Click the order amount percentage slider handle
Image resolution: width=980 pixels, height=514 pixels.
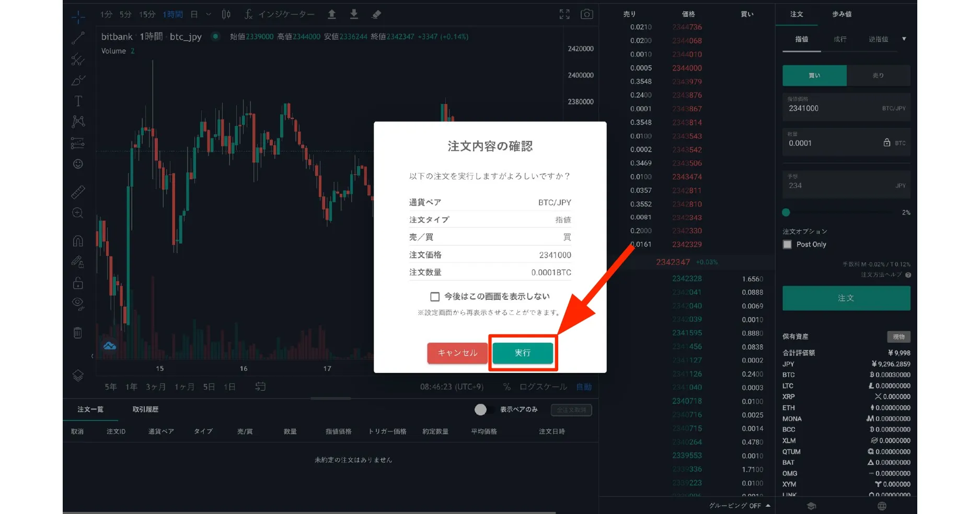coord(786,213)
